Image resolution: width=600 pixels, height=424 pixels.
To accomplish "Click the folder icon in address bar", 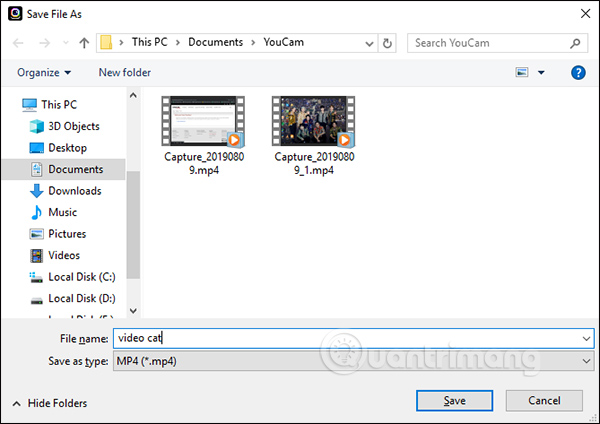I will (x=106, y=42).
